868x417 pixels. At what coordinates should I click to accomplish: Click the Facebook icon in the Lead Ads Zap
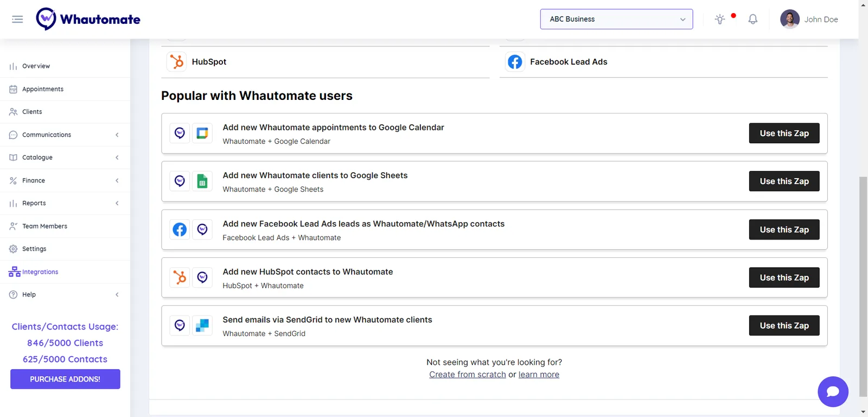pos(180,230)
